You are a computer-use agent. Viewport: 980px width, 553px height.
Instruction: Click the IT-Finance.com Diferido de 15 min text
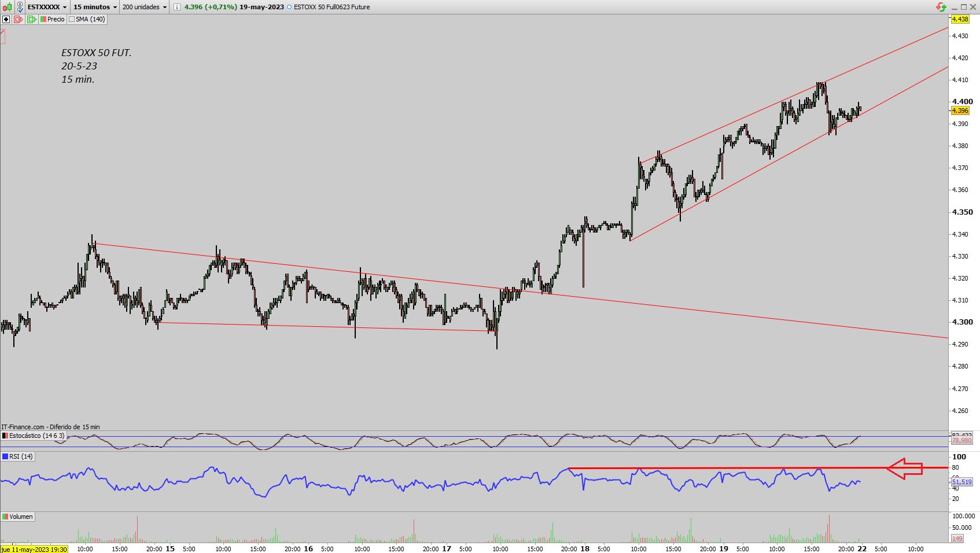tap(50, 427)
